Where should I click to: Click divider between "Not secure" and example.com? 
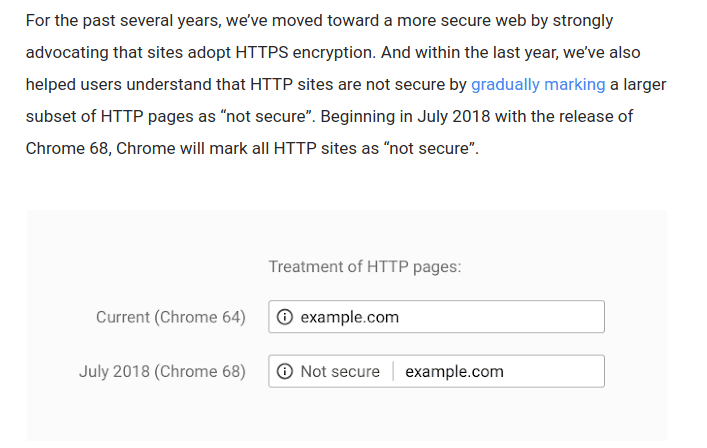click(x=393, y=371)
